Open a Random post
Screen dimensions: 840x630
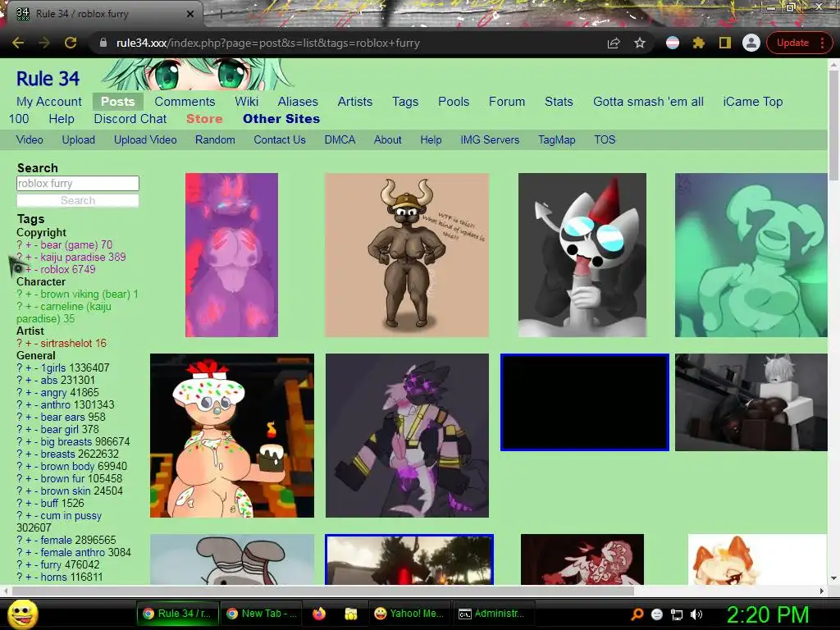215,139
